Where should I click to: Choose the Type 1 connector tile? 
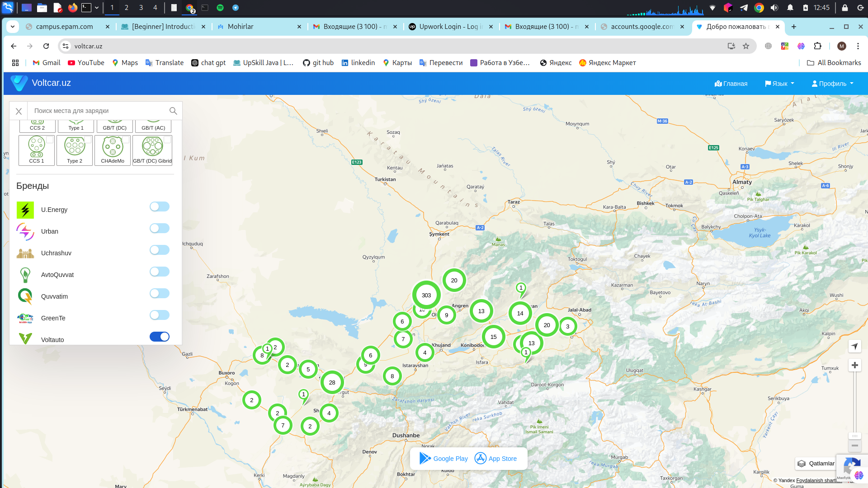point(76,126)
